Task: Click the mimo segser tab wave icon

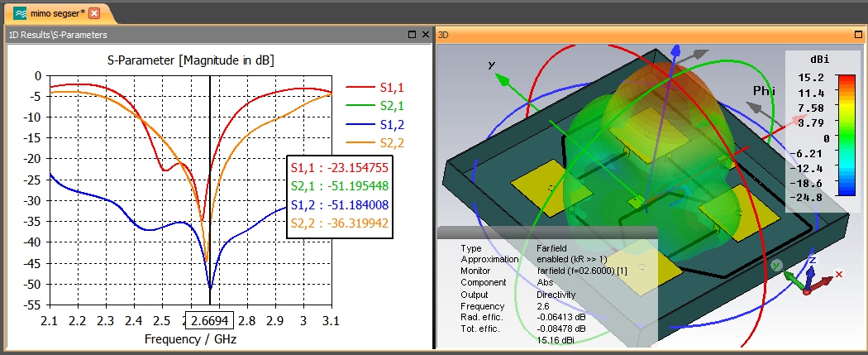Action: 20,13
